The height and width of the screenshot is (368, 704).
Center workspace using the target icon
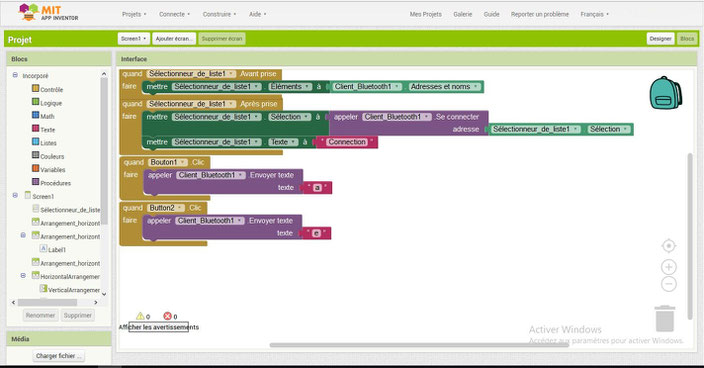tap(669, 246)
